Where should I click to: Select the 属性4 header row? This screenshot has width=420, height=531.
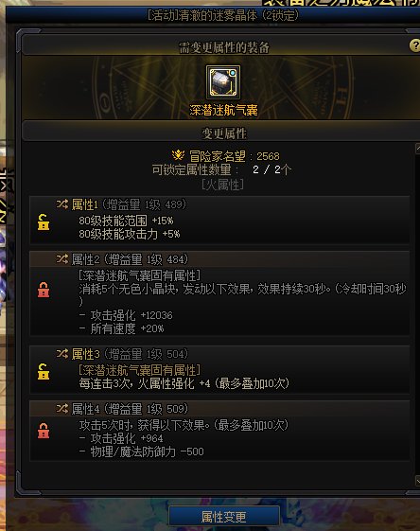[219, 408]
